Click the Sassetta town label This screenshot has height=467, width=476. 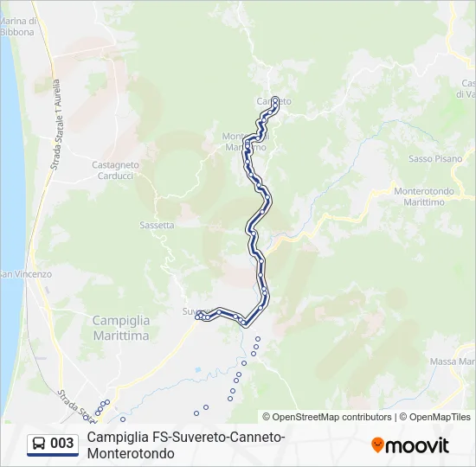click(157, 225)
